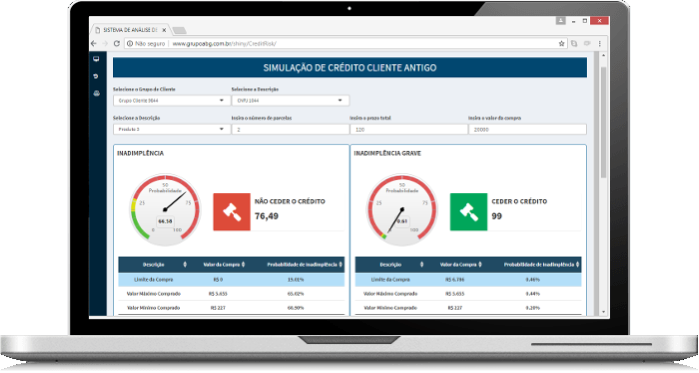This screenshot has width=699, height=373.
Task: Maximize the browser window
Action: [x=585, y=21]
